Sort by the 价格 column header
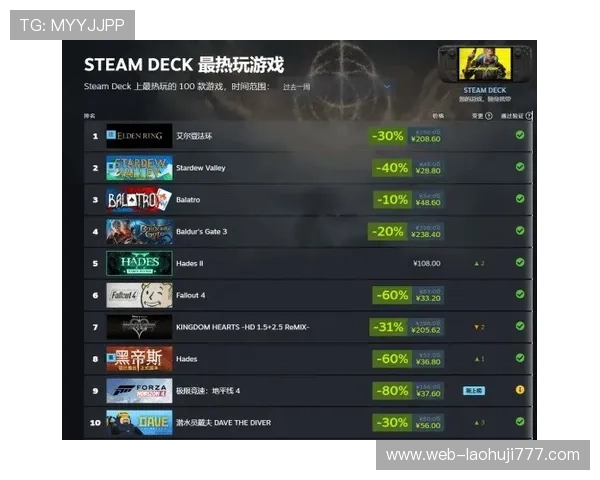This screenshot has width=600, height=480. pos(438,116)
